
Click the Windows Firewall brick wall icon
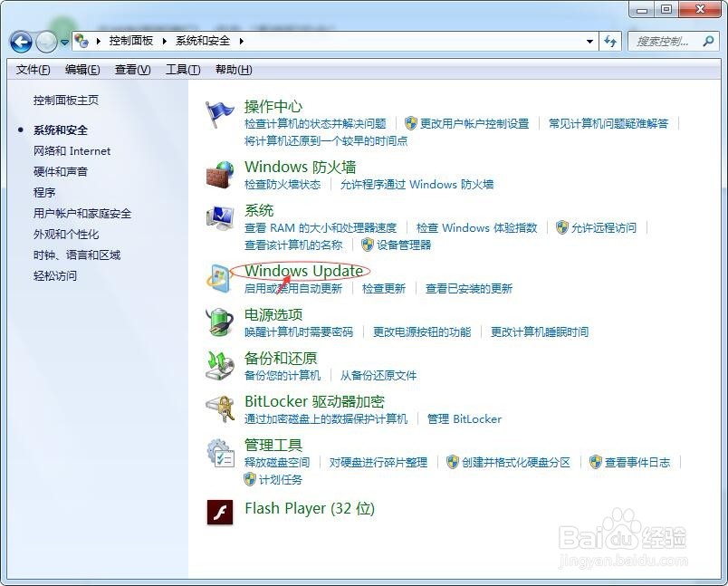tap(220, 175)
